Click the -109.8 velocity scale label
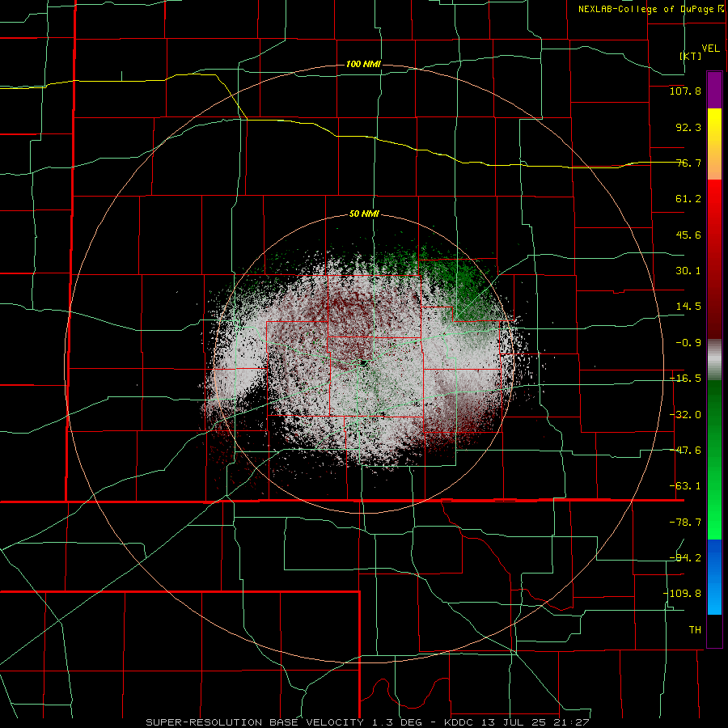This screenshot has width=728, height=728. [x=682, y=594]
